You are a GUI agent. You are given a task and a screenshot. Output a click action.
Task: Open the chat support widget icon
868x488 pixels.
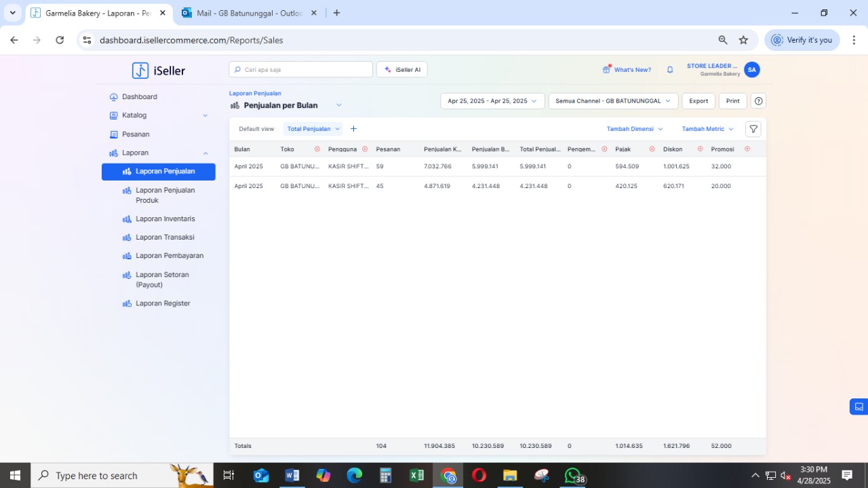click(x=859, y=407)
